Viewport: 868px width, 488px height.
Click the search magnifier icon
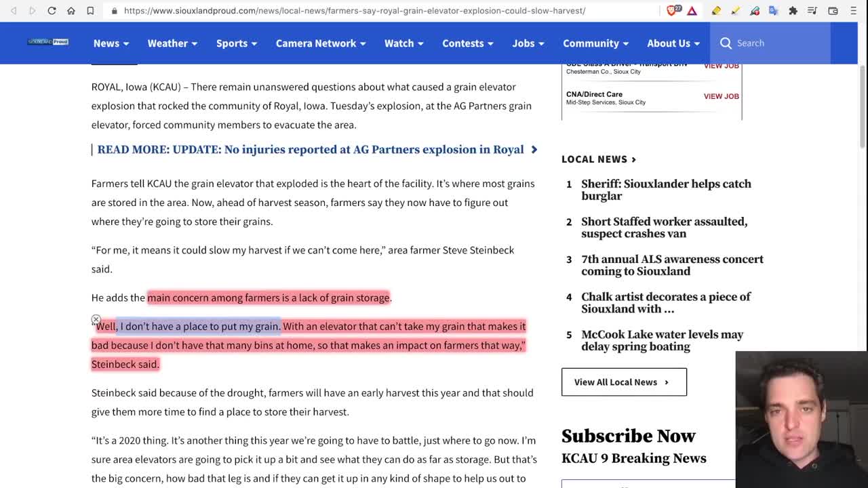tap(726, 43)
